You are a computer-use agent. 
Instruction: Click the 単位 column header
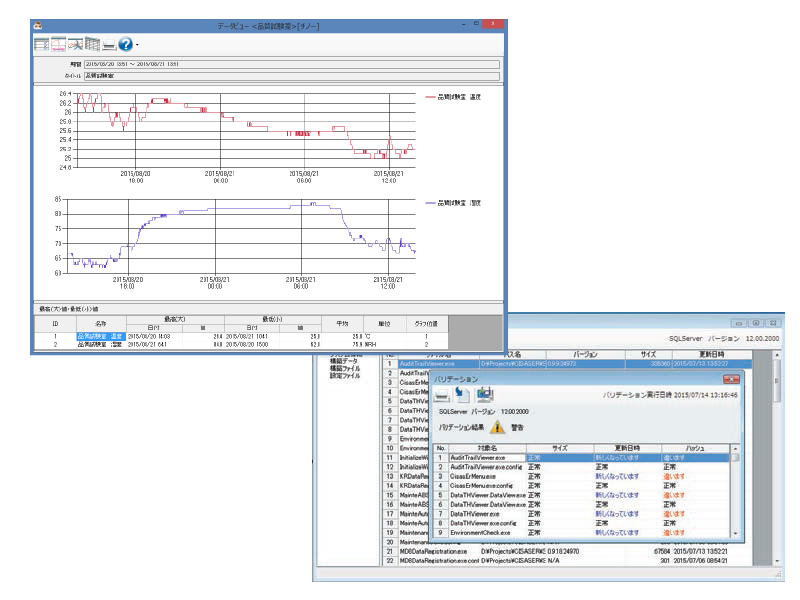[x=384, y=323]
